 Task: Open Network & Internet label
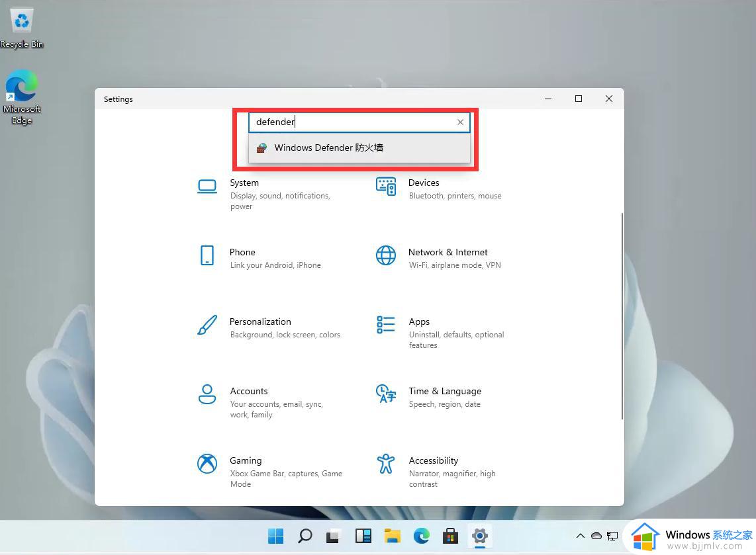coord(448,252)
